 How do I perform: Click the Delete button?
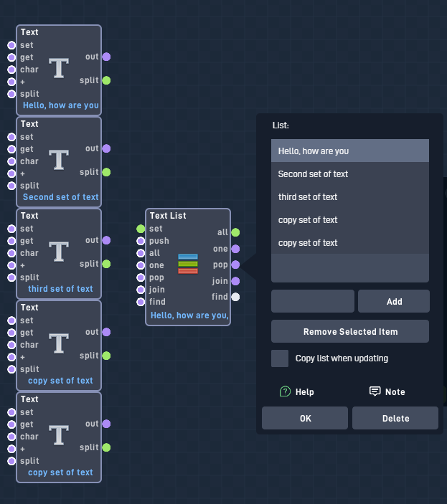395,418
